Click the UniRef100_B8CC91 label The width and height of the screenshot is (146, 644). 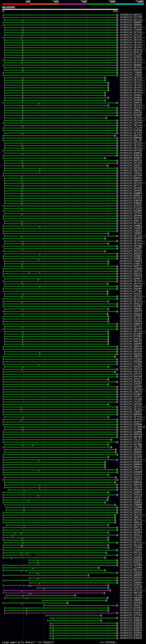[131, 552]
